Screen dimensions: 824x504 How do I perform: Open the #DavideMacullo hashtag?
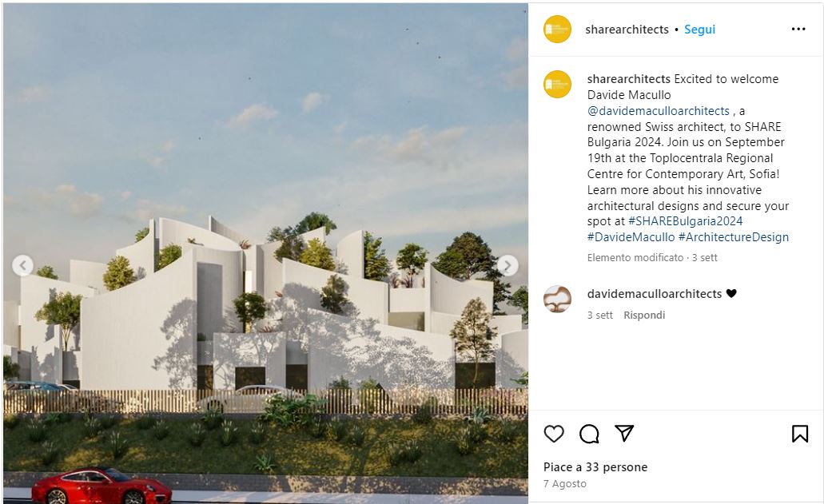pyautogui.click(x=631, y=236)
